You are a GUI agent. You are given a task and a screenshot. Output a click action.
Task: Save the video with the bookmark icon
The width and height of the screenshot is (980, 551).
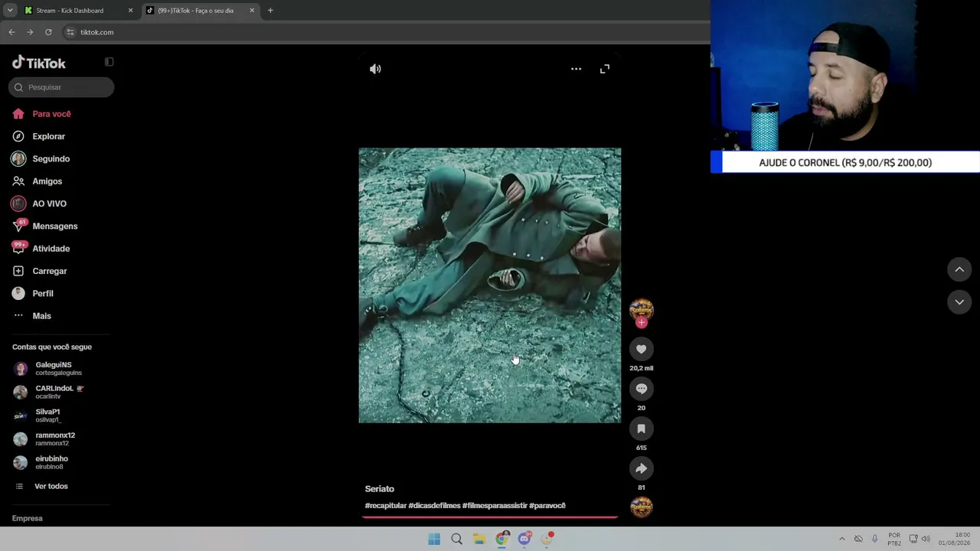click(x=642, y=429)
